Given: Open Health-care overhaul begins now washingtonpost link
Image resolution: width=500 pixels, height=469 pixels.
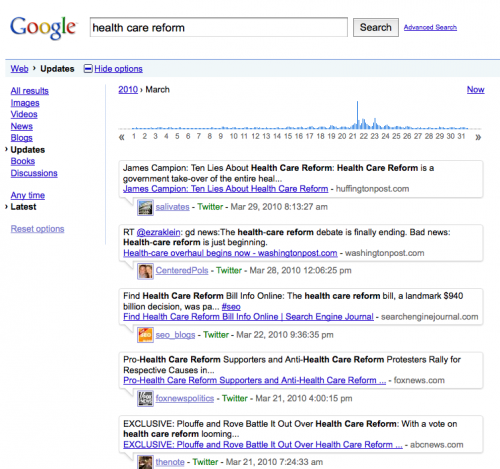Looking at the screenshot, I should coord(230,253).
